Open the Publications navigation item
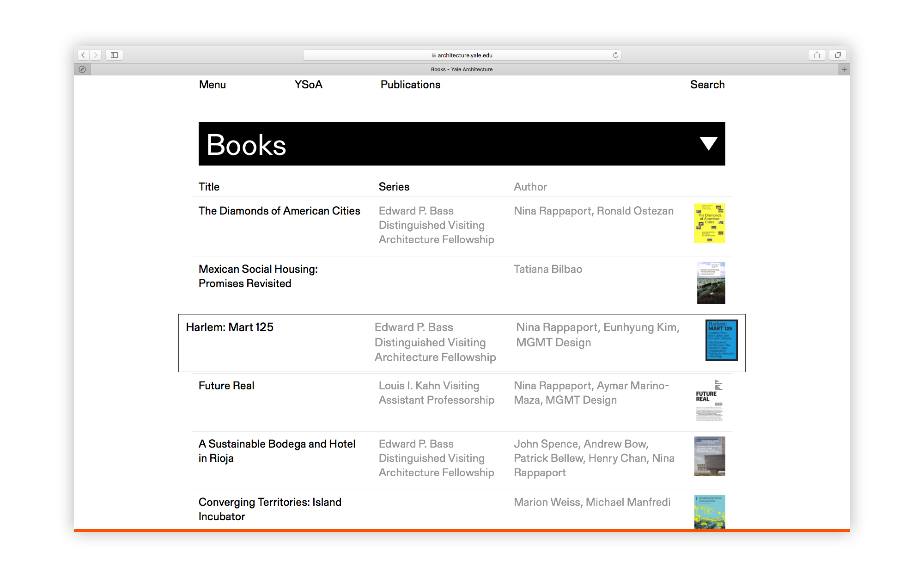This screenshot has height=578, width=924. click(410, 85)
